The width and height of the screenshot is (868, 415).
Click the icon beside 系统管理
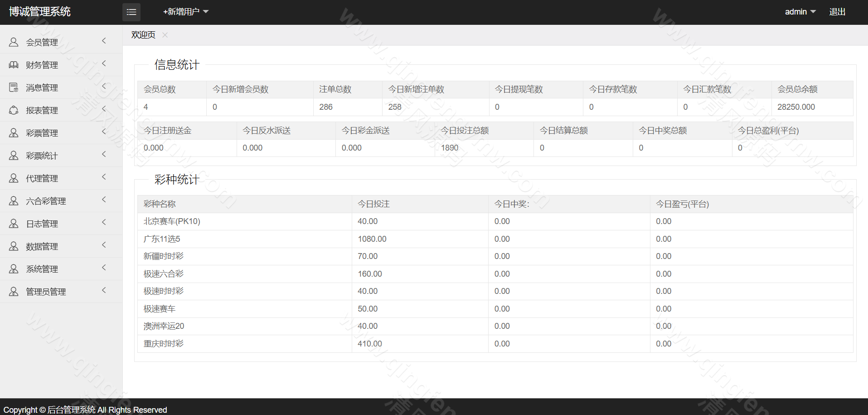point(14,269)
